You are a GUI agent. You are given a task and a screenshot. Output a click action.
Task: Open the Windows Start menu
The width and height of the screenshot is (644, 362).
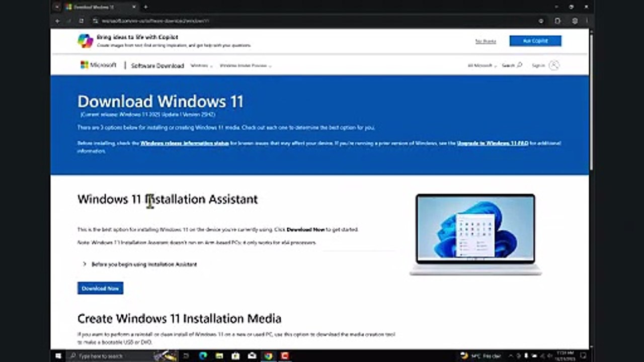tap(58, 356)
